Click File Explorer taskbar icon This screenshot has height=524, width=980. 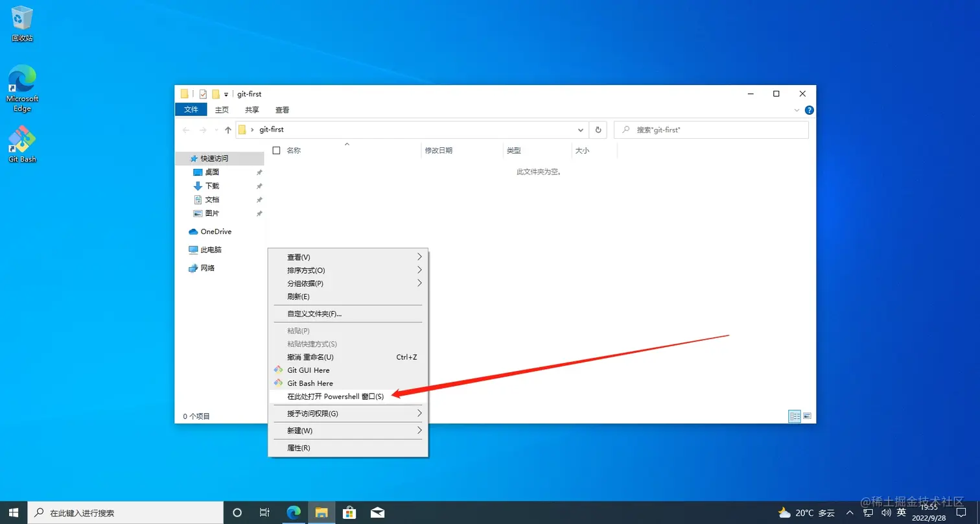point(322,512)
